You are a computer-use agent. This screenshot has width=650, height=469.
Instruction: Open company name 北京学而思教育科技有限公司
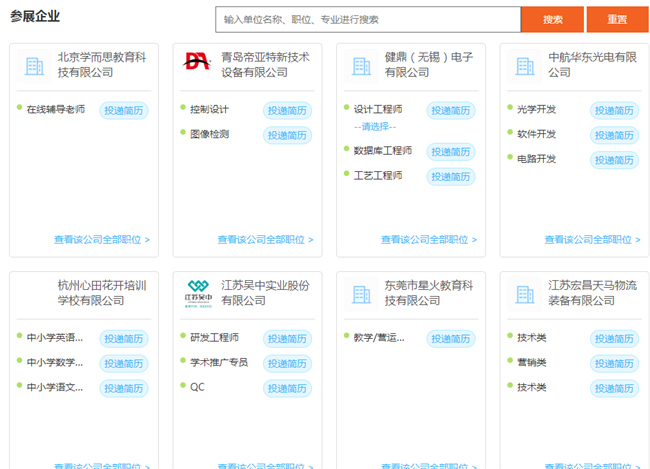tap(102, 65)
